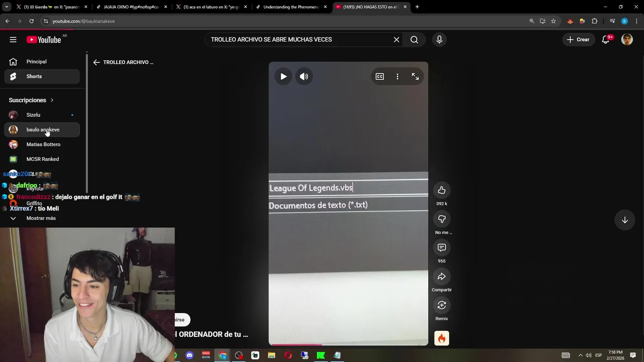This screenshot has height=362, width=644.
Task: Go to the next Short arrow
Action: (x=625, y=220)
